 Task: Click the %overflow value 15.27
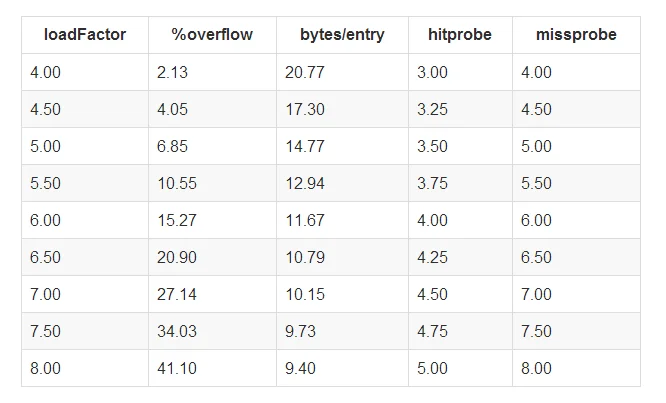tap(177, 220)
